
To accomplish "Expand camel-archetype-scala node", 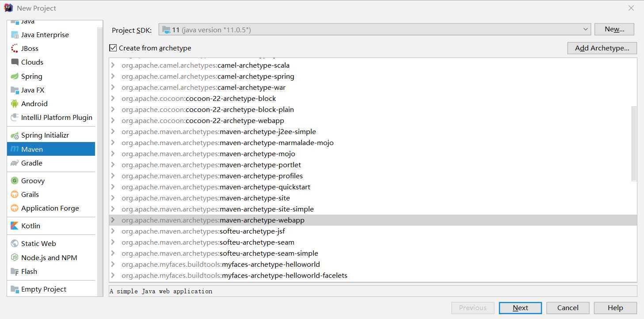I will tap(113, 65).
